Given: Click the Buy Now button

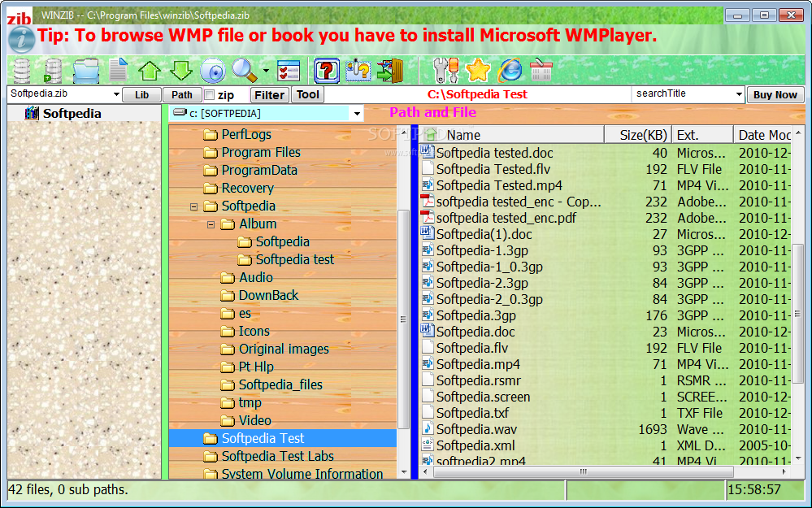Looking at the screenshot, I should click(x=775, y=95).
